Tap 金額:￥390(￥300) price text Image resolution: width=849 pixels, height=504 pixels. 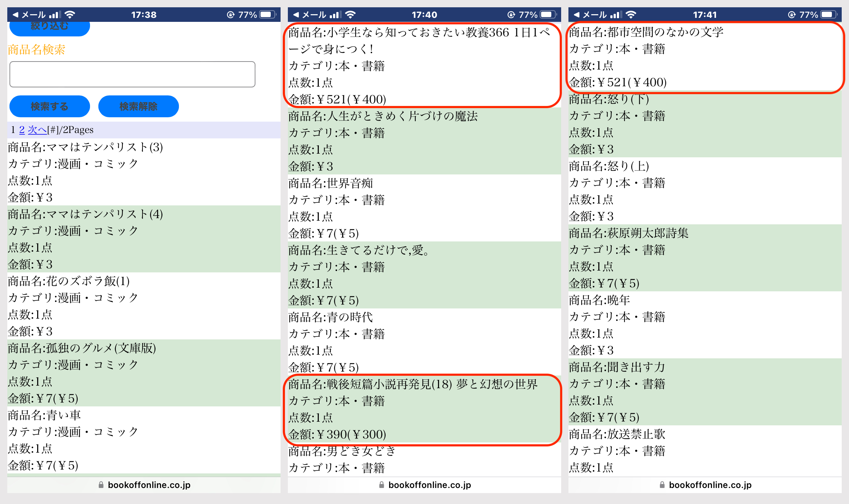(337, 434)
